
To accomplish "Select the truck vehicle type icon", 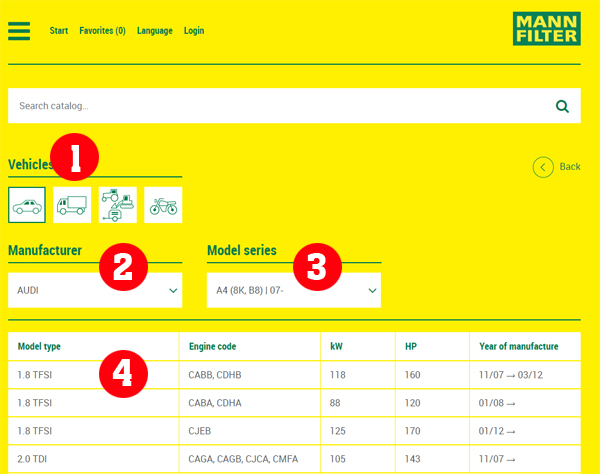I will [72, 205].
